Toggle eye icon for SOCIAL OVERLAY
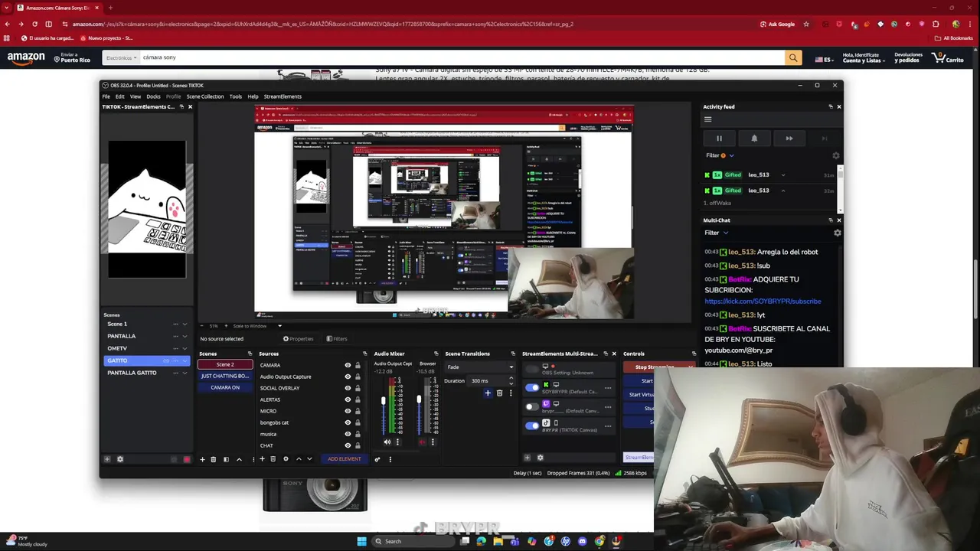The width and height of the screenshot is (980, 551). pyautogui.click(x=348, y=388)
